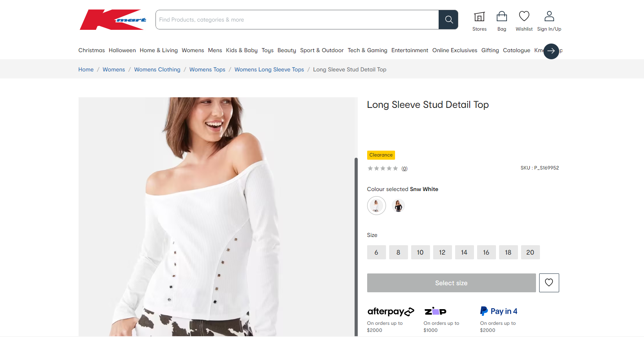Choose size 20
The height and width of the screenshot is (337, 644).
(530, 252)
